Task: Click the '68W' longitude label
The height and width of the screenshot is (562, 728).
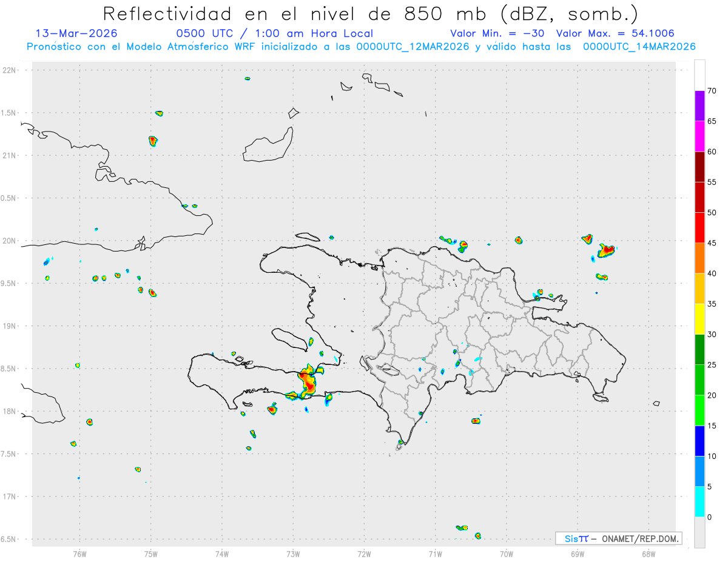Action: tap(649, 554)
